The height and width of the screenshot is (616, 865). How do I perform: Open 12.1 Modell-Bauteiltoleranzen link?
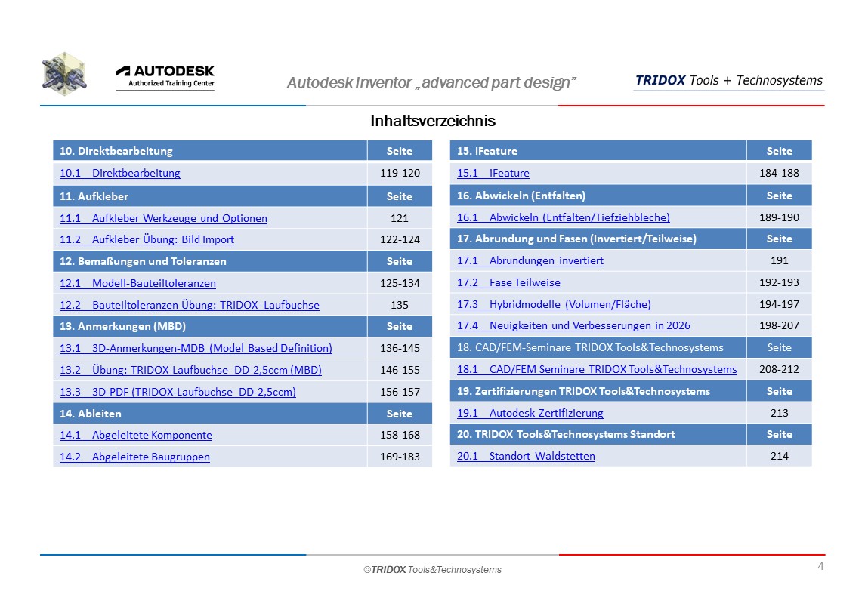click(x=137, y=283)
